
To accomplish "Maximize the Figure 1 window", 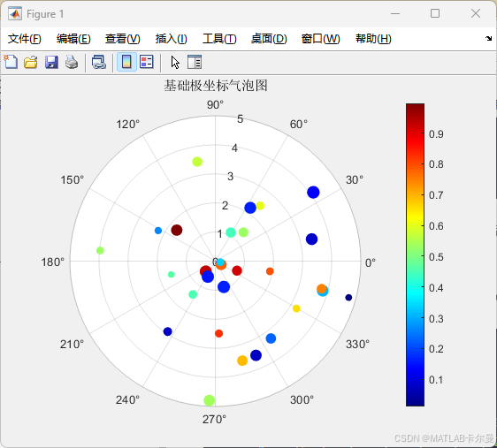I will click(435, 13).
